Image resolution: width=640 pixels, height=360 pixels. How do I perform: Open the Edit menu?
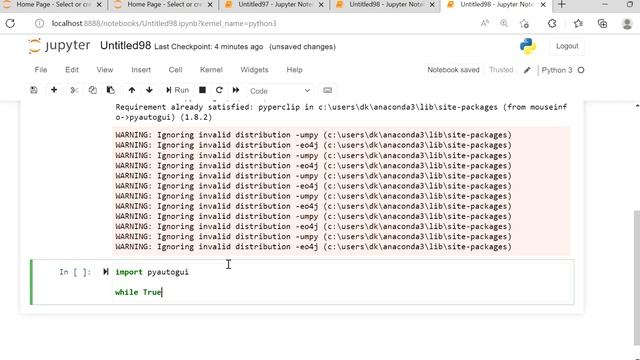point(72,70)
